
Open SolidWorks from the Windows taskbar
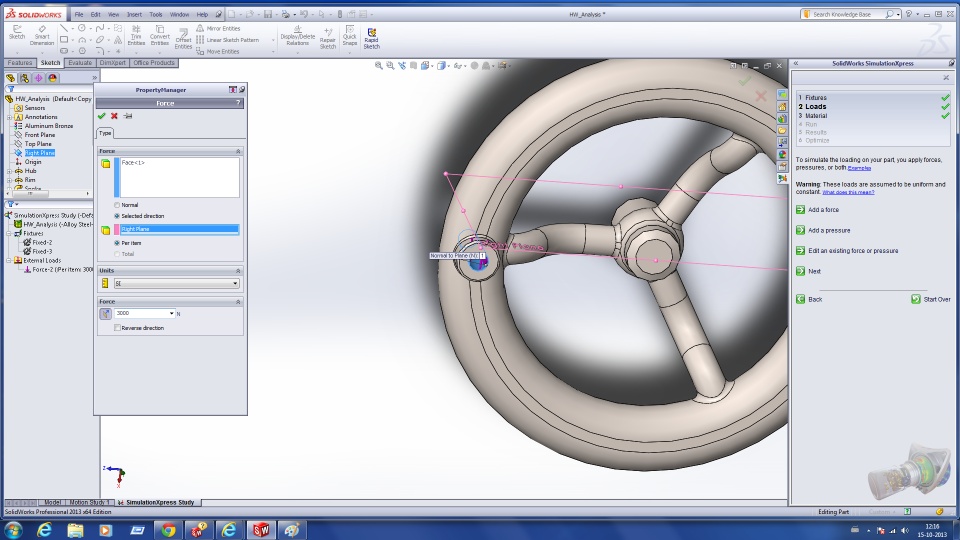coord(261,530)
